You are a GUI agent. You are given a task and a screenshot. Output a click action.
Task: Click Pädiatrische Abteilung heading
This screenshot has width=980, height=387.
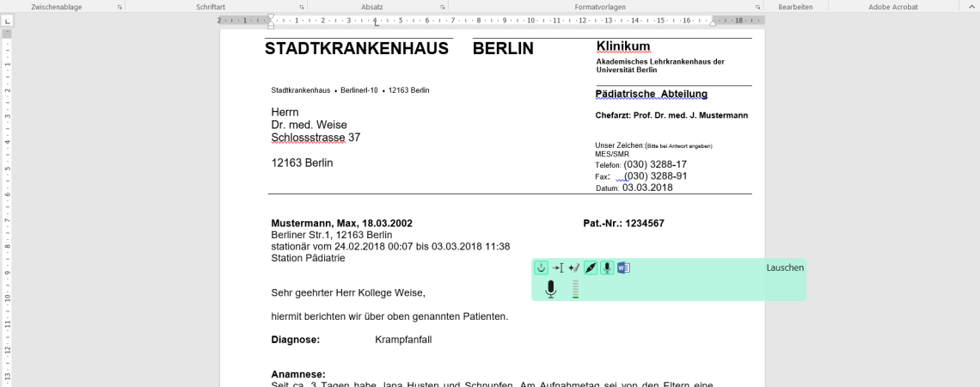652,94
